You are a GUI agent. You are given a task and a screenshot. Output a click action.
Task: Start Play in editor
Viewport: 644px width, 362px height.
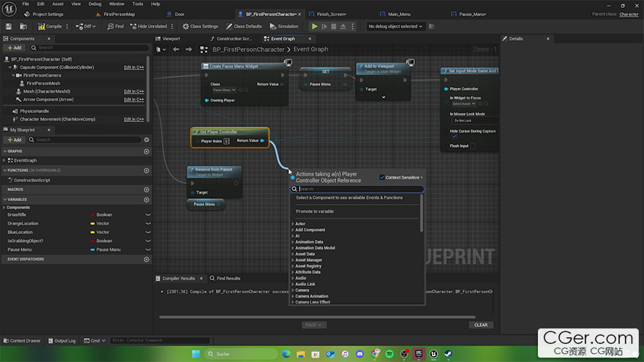pos(315,26)
